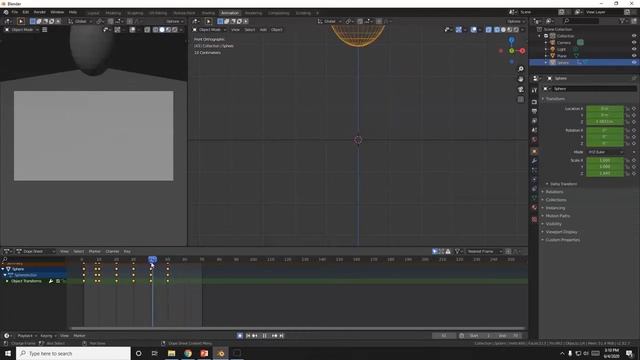Toggle visibility eye of Collection in outliner
Image resolution: width=640 pixels, height=360 pixels.
pyautogui.click(x=634, y=36)
